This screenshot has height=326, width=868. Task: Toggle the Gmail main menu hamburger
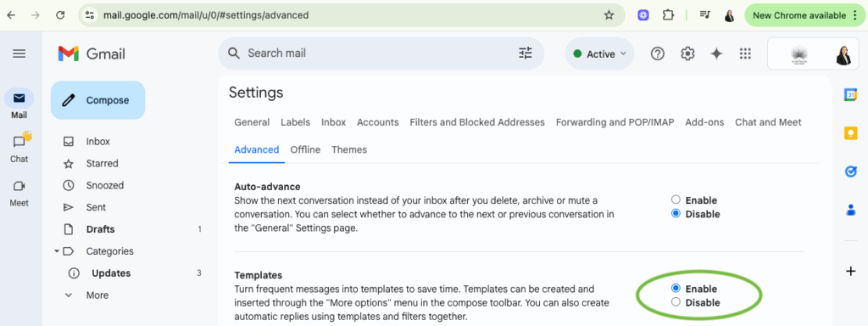point(19,53)
